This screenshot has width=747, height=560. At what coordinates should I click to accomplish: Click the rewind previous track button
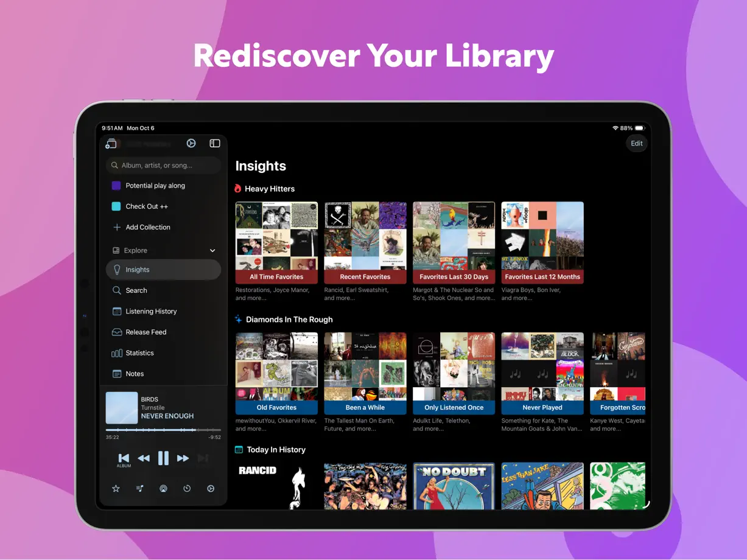[x=144, y=458]
